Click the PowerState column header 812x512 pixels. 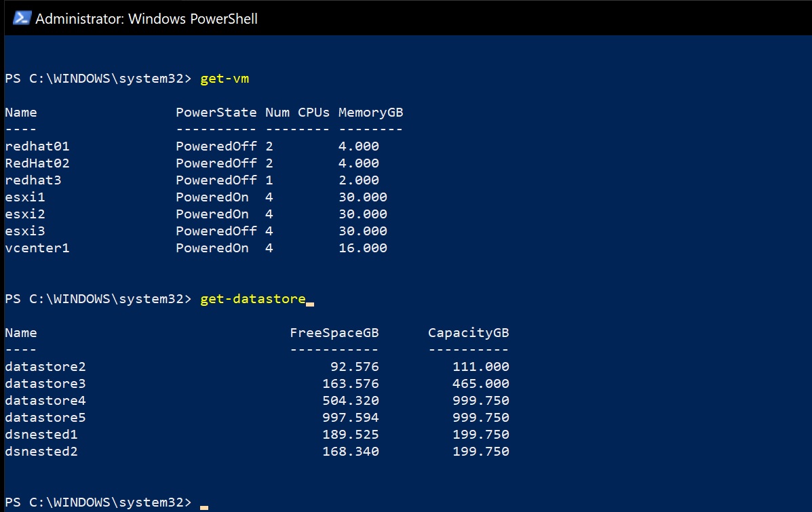216,113
